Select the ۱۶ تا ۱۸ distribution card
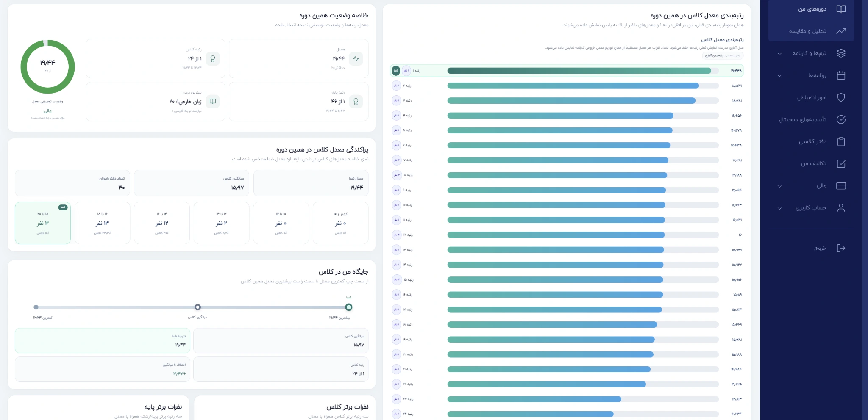 point(103,223)
